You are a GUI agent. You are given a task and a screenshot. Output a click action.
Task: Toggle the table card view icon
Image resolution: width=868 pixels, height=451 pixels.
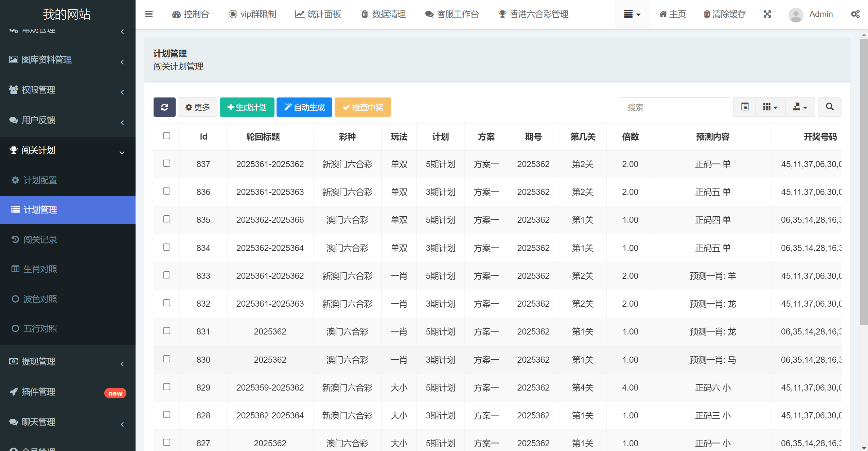pyautogui.click(x=745, y=107)
